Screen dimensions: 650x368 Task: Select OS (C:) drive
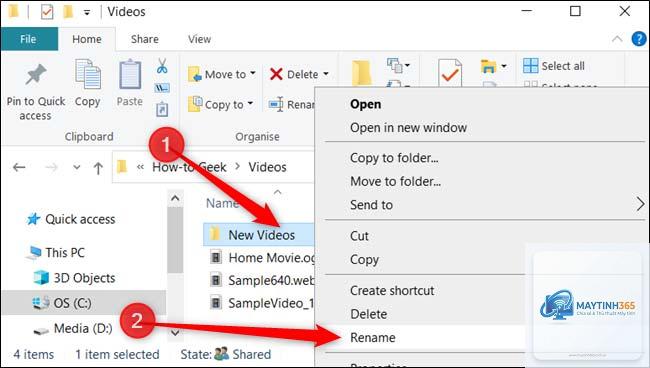click(62, 303)
